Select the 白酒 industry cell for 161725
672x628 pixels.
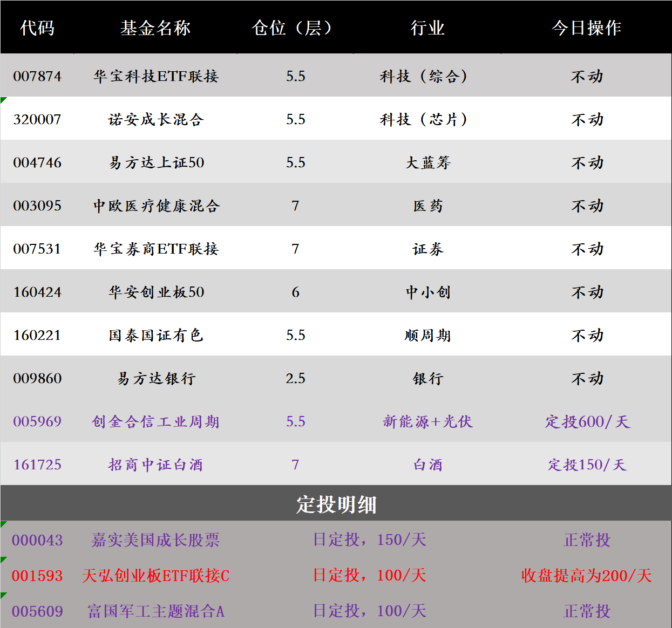427,465
